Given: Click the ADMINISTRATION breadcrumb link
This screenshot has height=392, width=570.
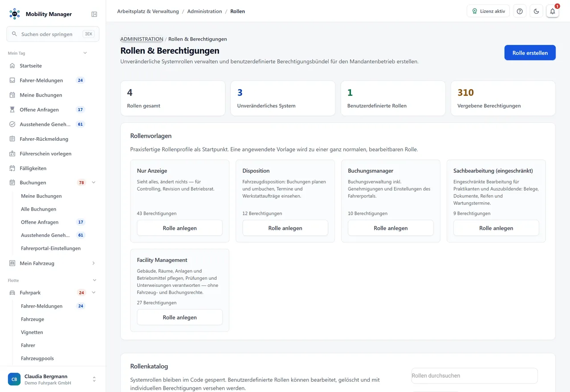Looking at the screenshot, I should tap(142, 39).
